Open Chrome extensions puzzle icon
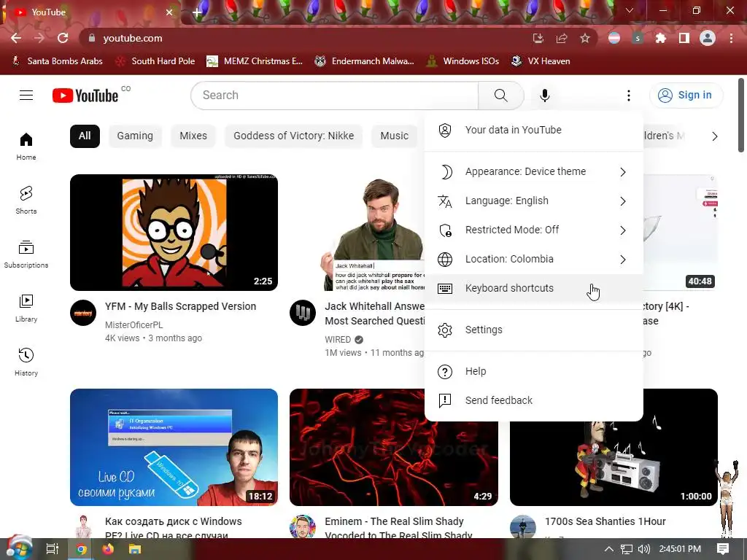This screenshot has width=747, height=560. (661, 38)
